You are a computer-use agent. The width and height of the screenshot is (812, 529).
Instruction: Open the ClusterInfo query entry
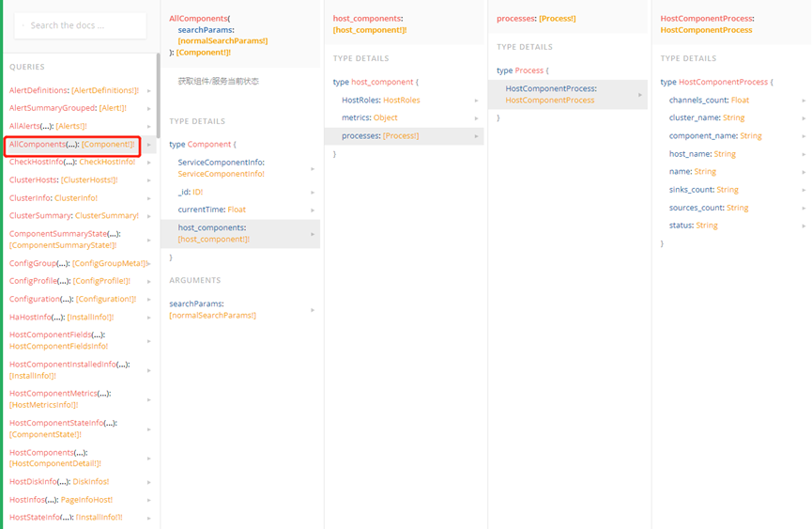coord(54,198)
